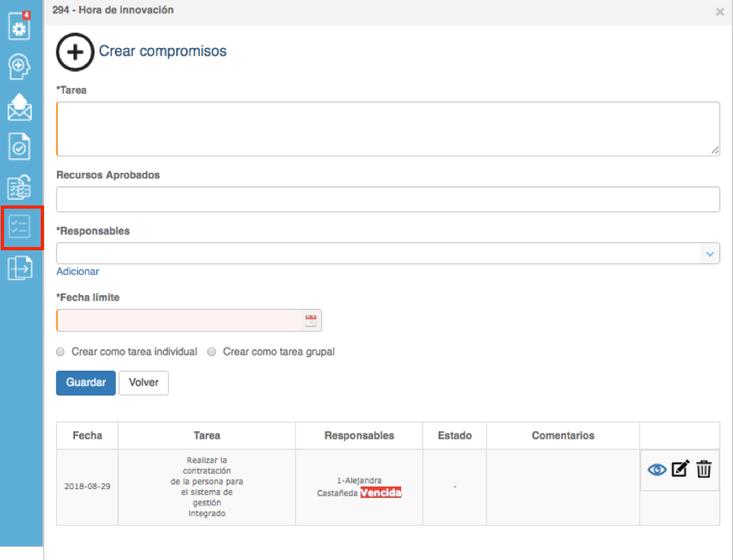Click the document export arrow icon
The image size is (733, 560).
pyautogui.click(x=20, y=268)
